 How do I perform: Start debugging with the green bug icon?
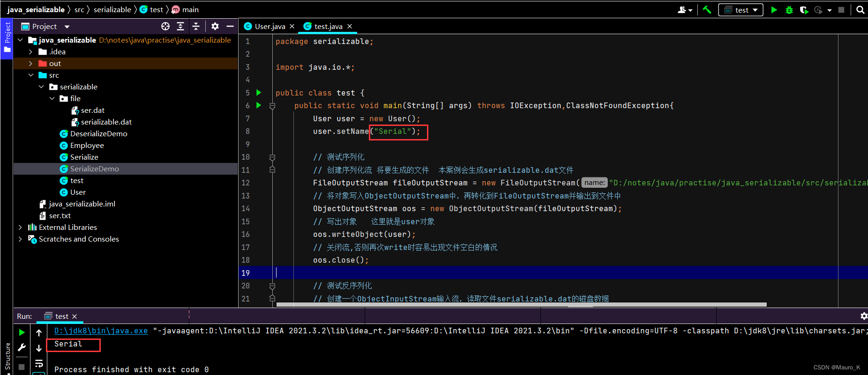pos(789,9)
